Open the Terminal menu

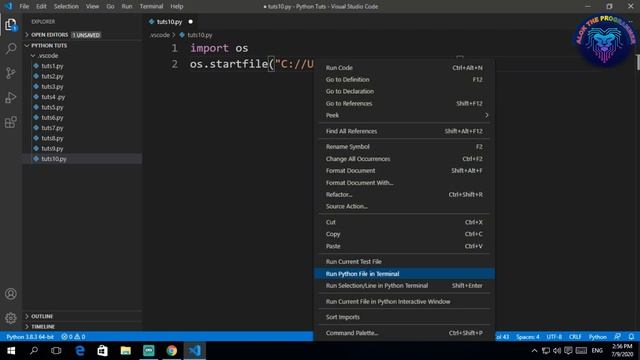[151, 6]
